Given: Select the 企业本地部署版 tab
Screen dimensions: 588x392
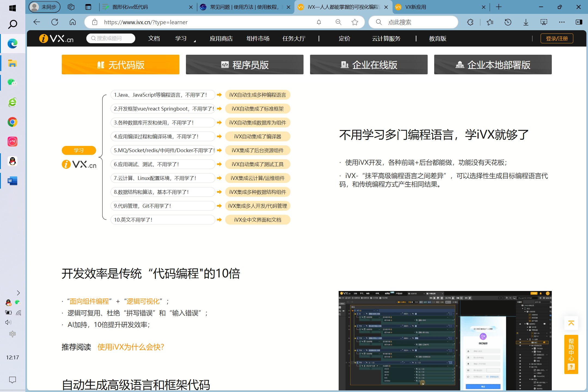Looking at the screenshot, I should pyautogui.click(x=493, y=65).
